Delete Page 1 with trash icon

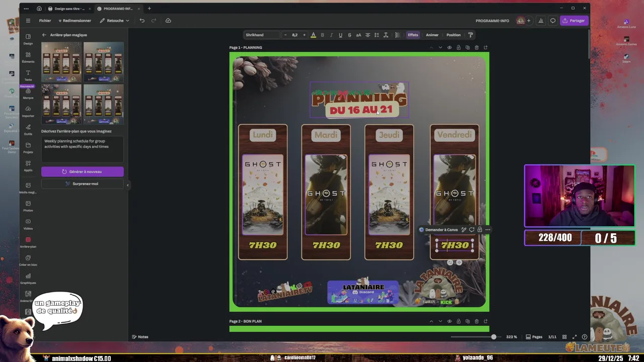(476, 47)
